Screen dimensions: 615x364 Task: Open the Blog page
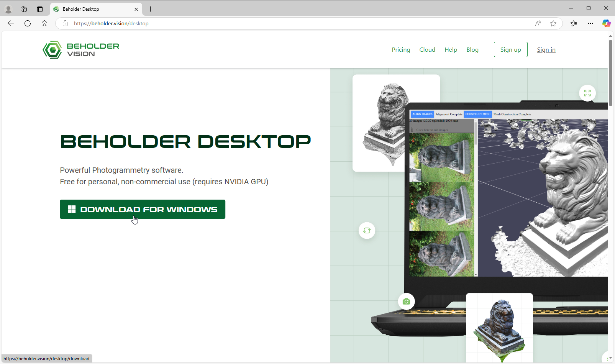pyautogui.click(x=472, y=50)
